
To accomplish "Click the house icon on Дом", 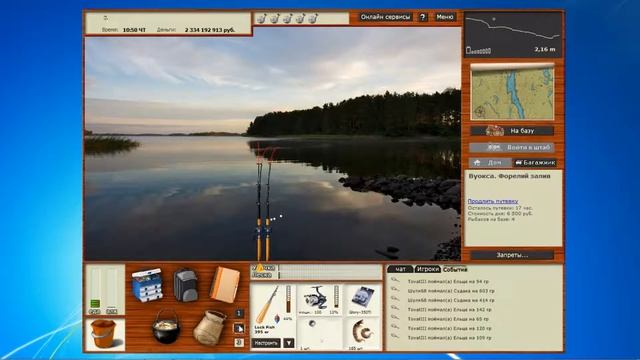I will [477, 162].
